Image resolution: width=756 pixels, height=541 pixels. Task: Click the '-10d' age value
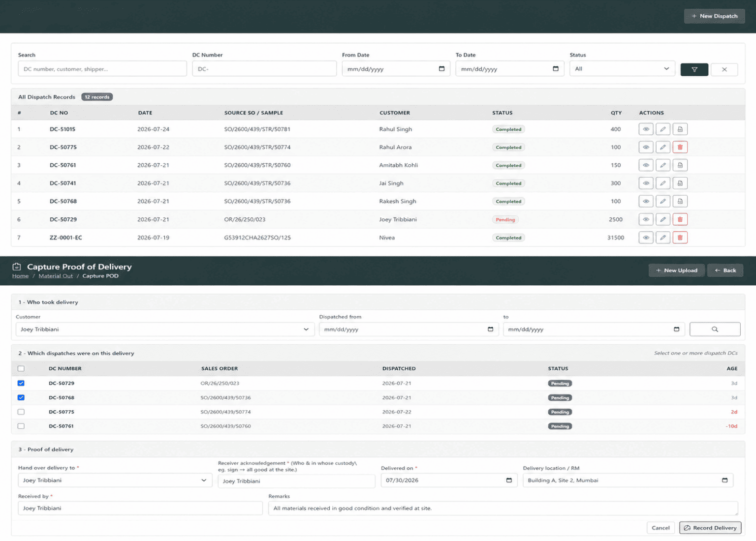(x=731, y=426)
